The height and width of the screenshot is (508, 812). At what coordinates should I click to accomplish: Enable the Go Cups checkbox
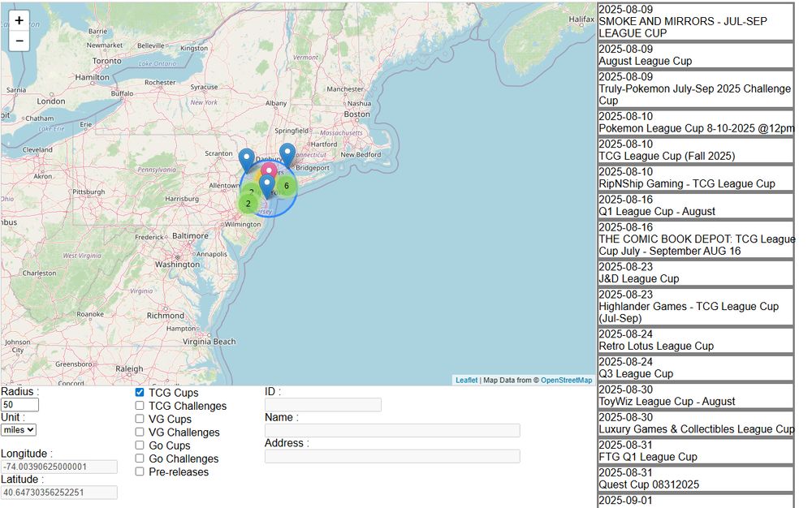(140, 445)
